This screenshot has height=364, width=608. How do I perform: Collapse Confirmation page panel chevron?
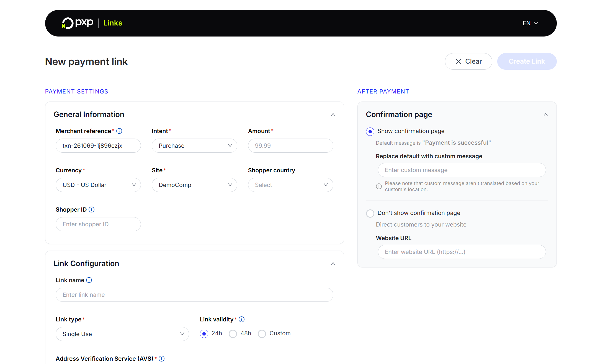coord(545,115)
